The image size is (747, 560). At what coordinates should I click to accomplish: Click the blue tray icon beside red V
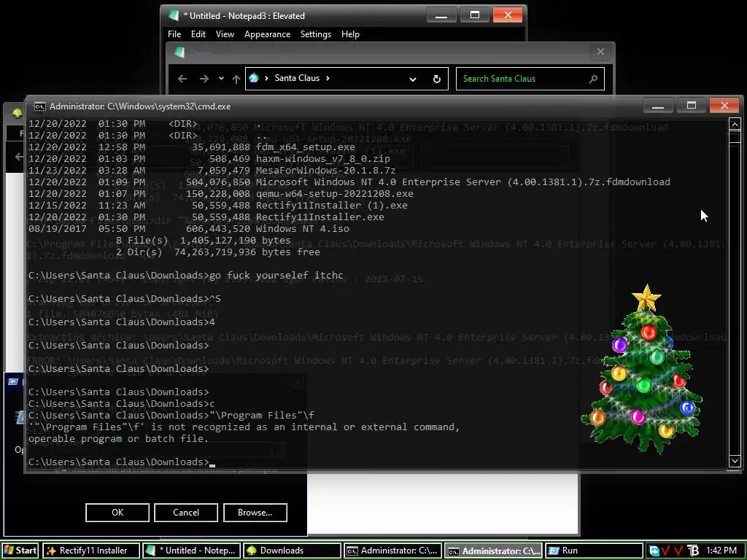pyautogui.click(x=654, y=551)
